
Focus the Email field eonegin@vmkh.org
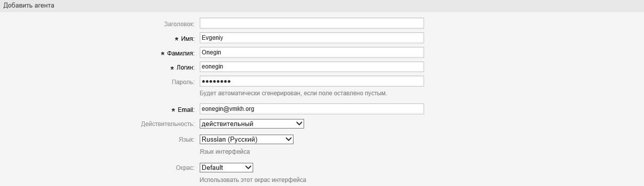312,109
